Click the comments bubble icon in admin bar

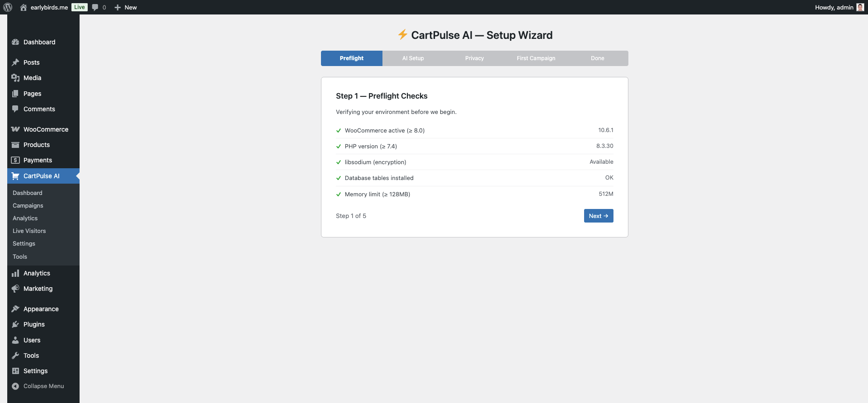pos(95,7)
